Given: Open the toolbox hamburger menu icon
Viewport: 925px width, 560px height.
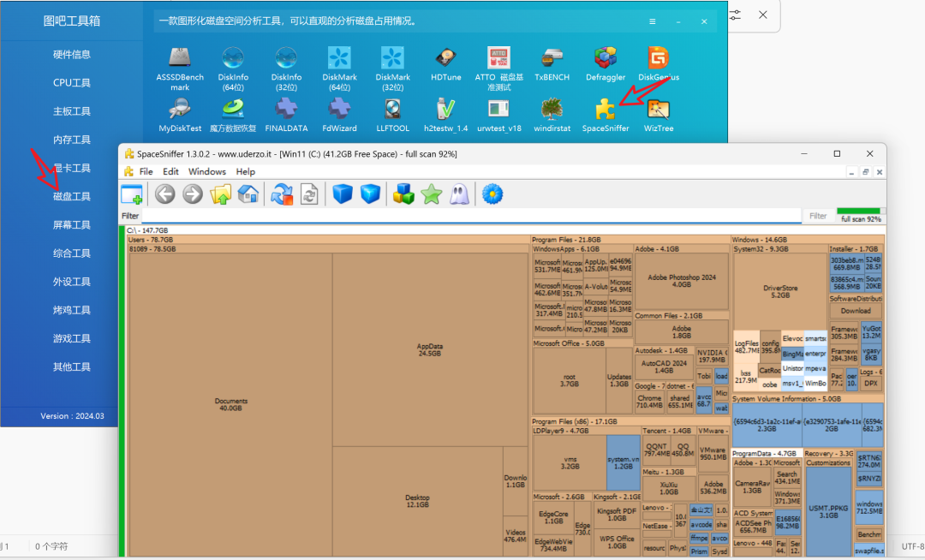Looking at the screenshot, I should tap(652, 21).
